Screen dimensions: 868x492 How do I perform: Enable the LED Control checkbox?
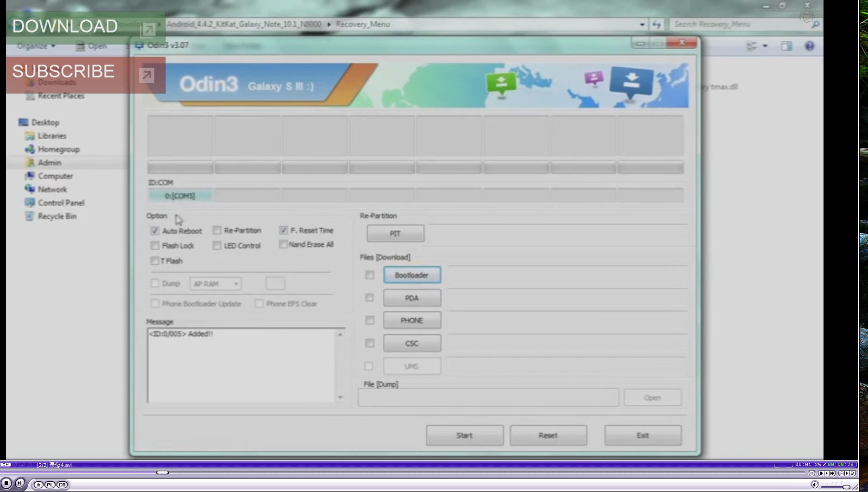[217, 245]
